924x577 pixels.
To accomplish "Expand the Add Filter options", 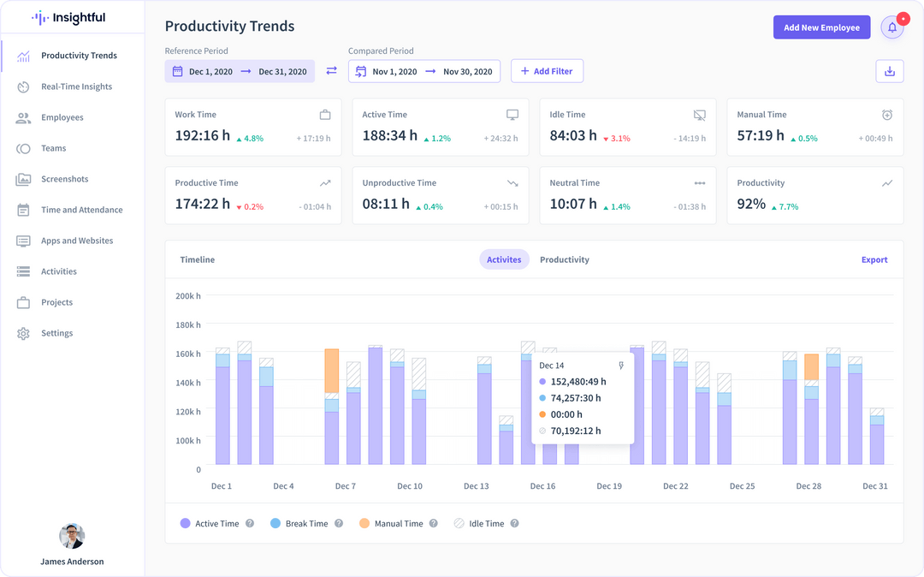I will [547, 71].
